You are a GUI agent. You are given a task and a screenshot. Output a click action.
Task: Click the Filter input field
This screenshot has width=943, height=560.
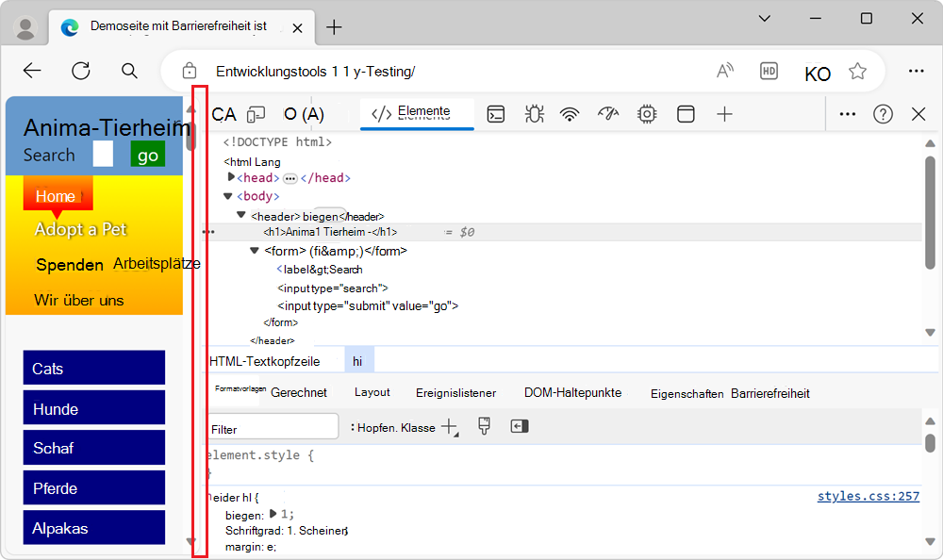click(273, 428)
